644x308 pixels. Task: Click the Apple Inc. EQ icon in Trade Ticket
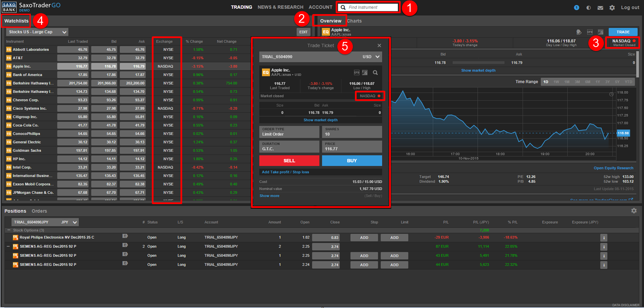pyautogui.click(x=266, y=72)
